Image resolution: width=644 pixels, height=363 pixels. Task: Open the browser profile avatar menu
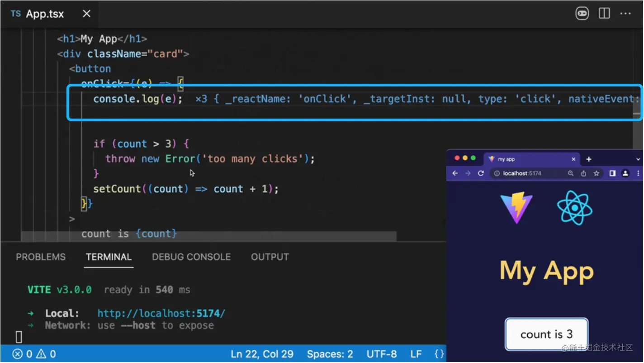tap(625, 173)
